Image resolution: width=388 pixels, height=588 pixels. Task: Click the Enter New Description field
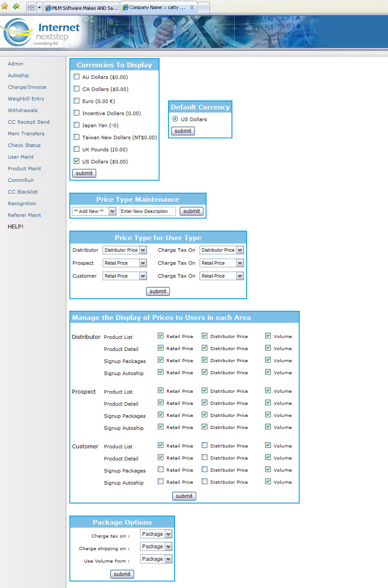click(x=147, y=211)
